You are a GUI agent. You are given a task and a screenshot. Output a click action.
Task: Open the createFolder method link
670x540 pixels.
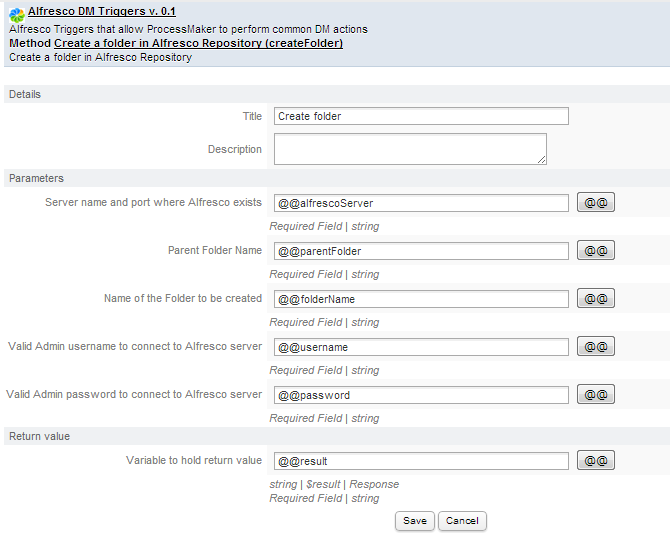pyautogui.click(x=198, y=44)
